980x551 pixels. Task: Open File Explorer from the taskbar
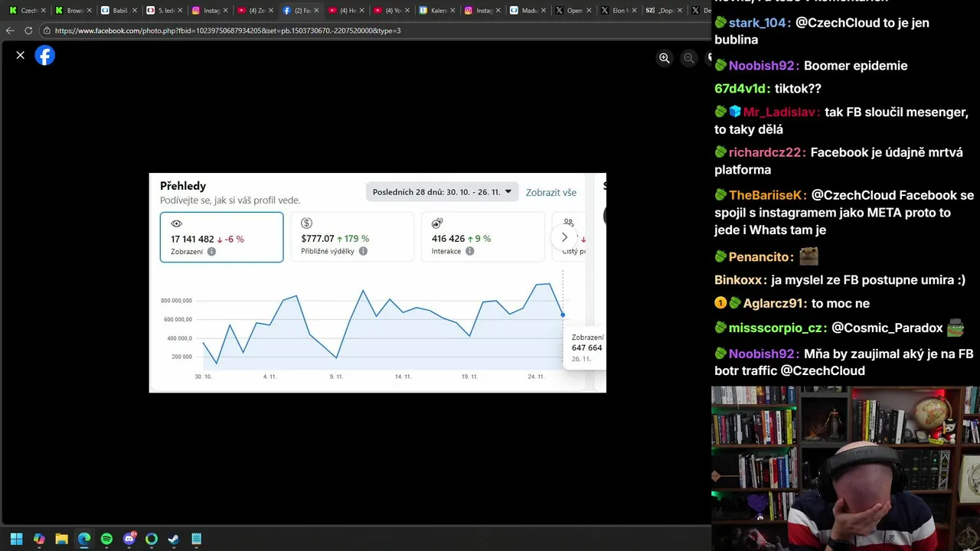(x=61, y=539)
